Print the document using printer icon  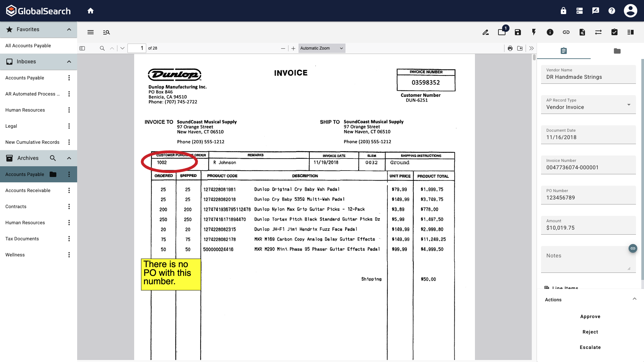tap(510, 48)
